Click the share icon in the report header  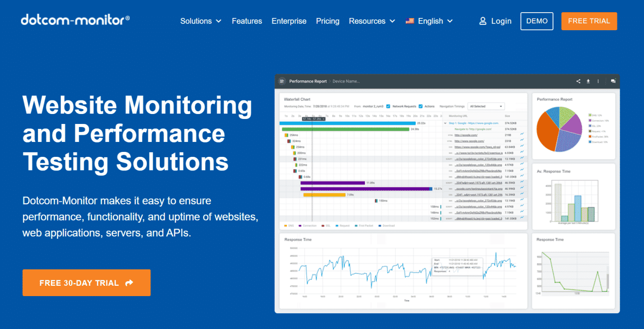click(x=578, y=81)
